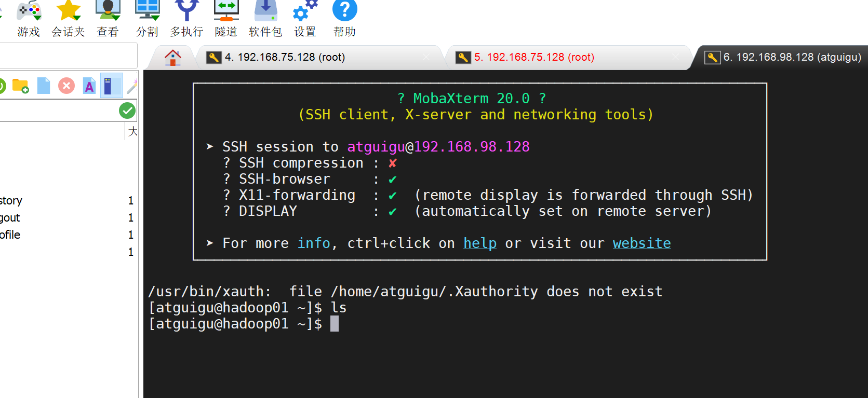Screen dimensions: 868x398
Task: Click the 'help' link in terminal banner
Action: click(x=480, y=243)
